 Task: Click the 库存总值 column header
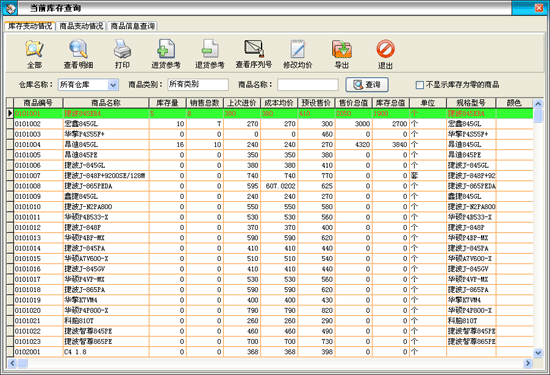click(390, 103)
